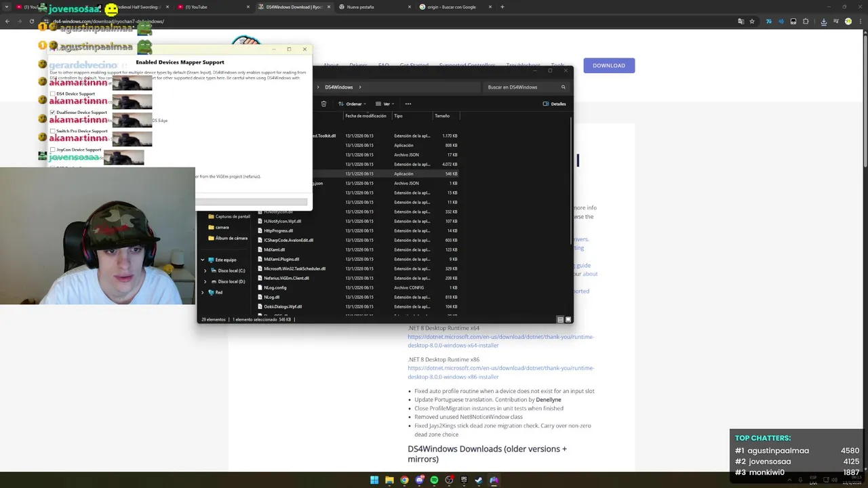The image size is (868, 488).
Task: Uncheck DualSense Device Support
Action: tap(53, 113)
